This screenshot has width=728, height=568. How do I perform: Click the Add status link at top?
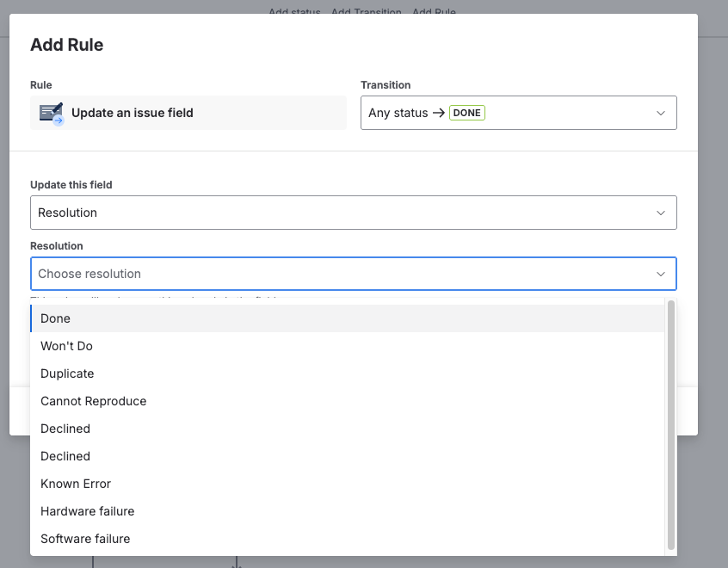(294, 12)
